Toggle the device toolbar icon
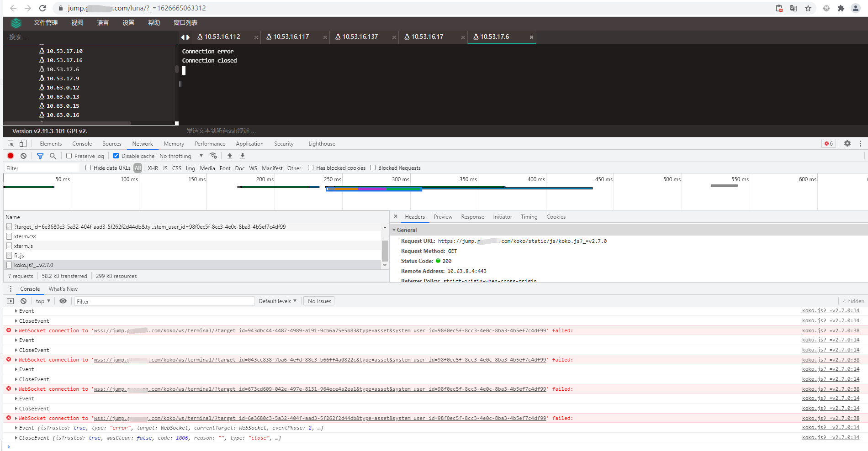868x451 pixels. (x=23, y=143)
